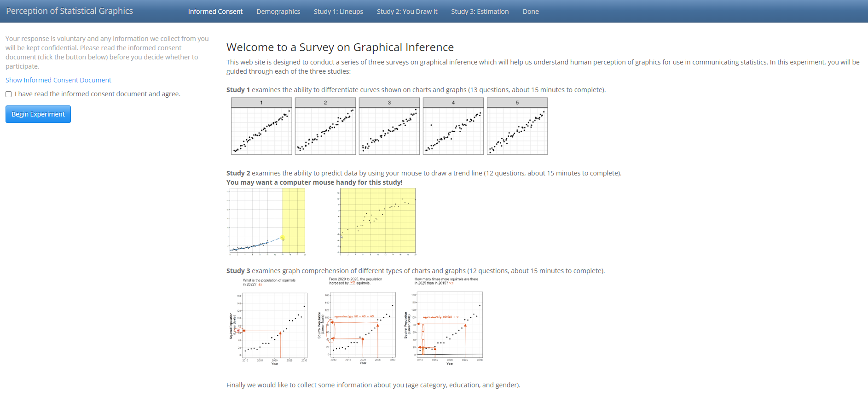Screen dimensions: 868x397
Task: Open the Informed Consent tab
Action: 215,12
